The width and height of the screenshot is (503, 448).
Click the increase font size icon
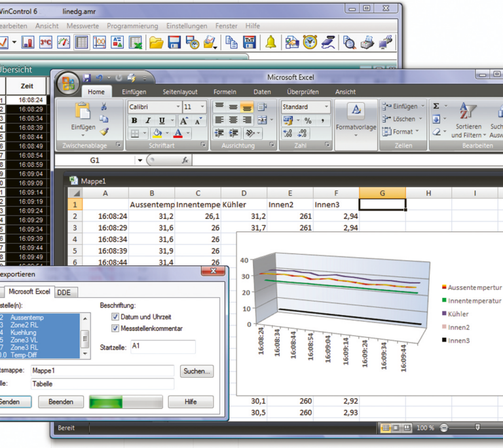pyautogui.click(x=184, y=121)
